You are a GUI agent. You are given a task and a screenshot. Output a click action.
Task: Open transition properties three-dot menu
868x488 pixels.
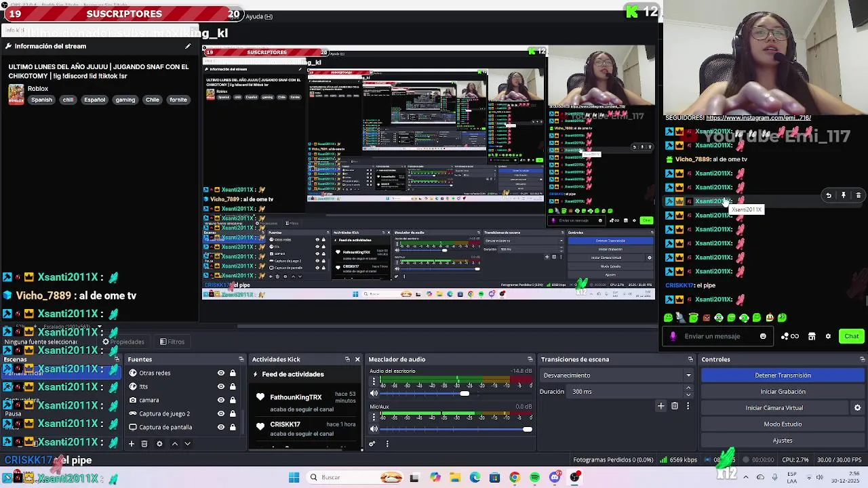tap(688, 406)
